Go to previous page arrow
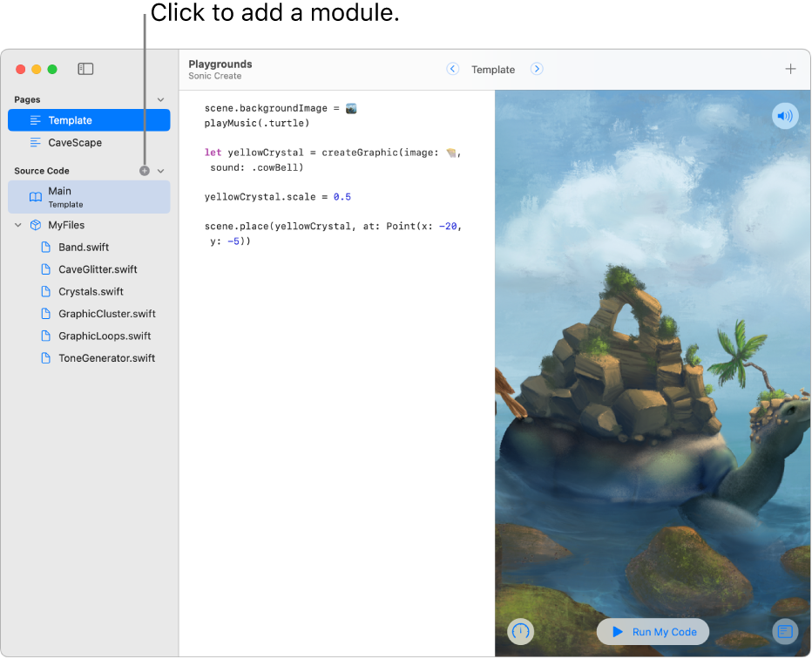This screenshot has height=659, width=812. 452,69
